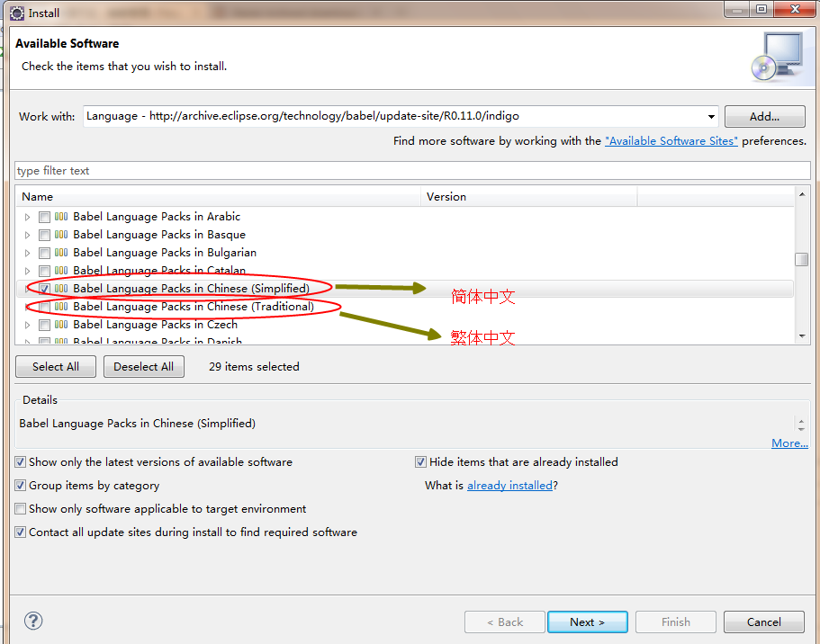
Task: Click the Next > button
Action: (587, 622)
